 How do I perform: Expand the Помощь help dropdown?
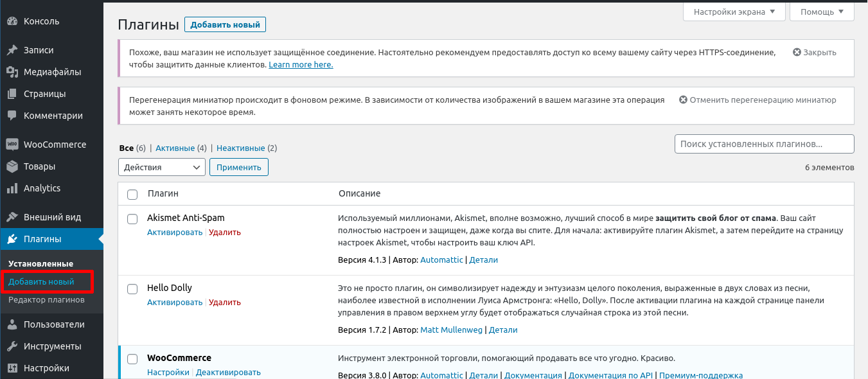pyautogui.click(x=822, y=12)
